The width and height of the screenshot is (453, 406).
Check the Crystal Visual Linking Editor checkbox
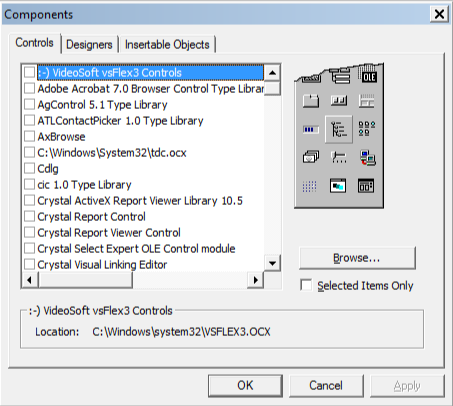(30, 264)
